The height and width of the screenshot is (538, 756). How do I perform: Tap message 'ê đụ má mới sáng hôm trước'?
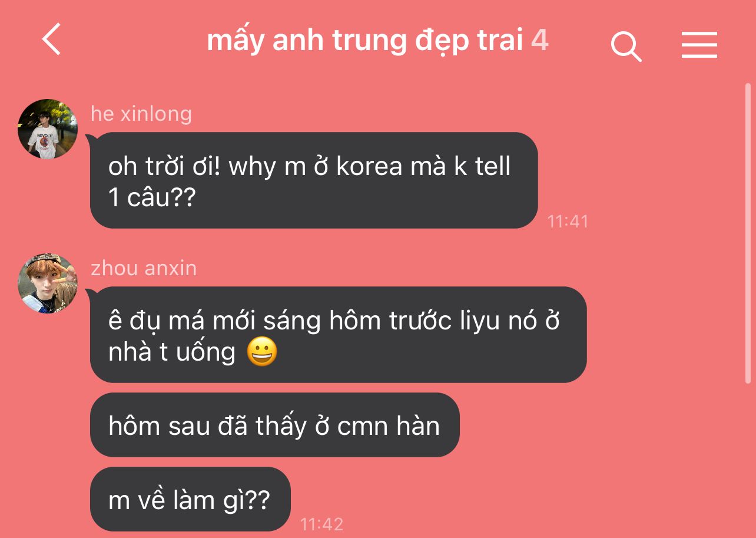click(338, 335)
